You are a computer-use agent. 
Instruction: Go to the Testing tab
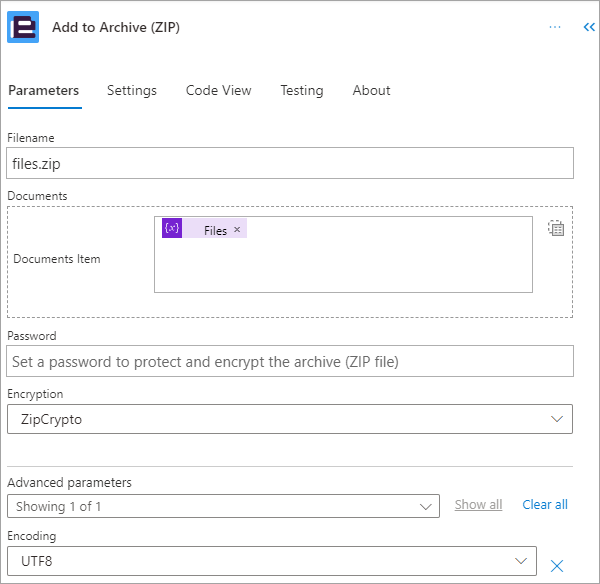pos(302,91)
